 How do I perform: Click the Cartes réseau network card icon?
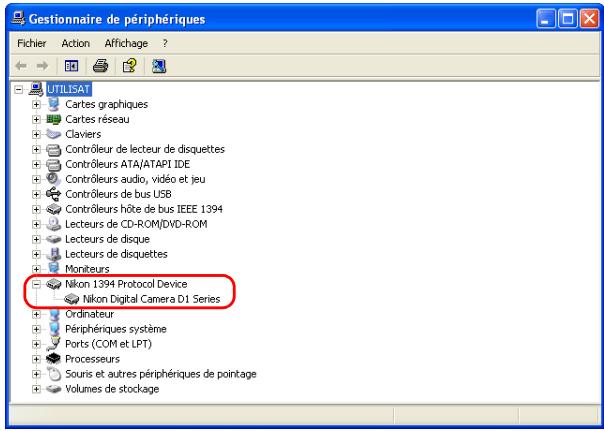54,119
